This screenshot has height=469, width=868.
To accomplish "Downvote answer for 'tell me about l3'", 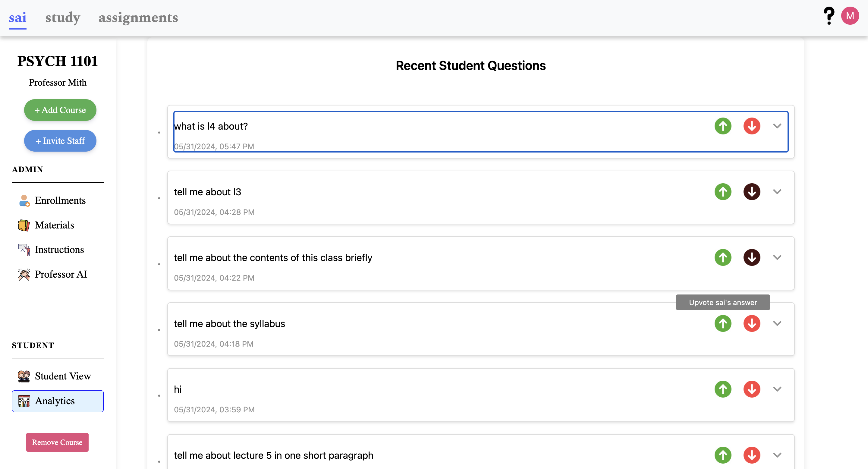I will pyautogui.click(x=752, y=192).
